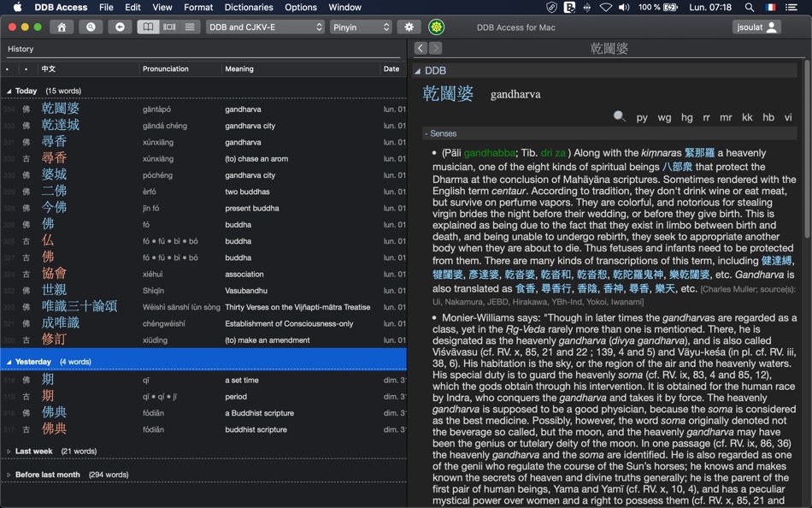This screenshot has width=812, height=508.
Task: Sort by the Pronunciation column header
Action: pos(166,69)
